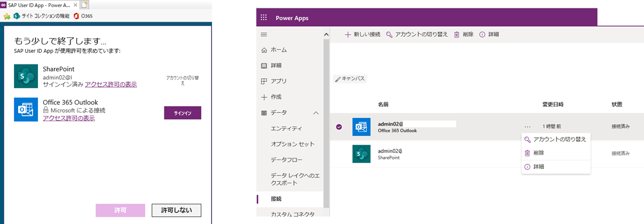Open the new blank browser tab icon
Screen dimensions: 644x224
(84, 4)
